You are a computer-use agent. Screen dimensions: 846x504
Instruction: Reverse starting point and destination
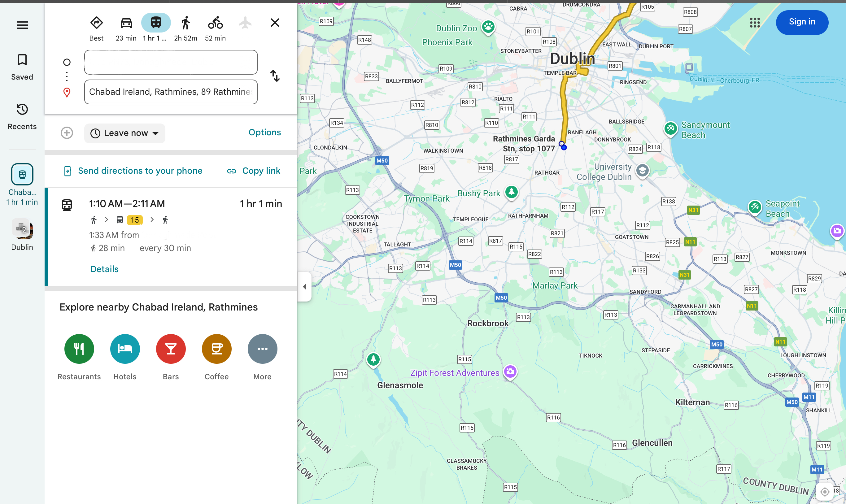pos(275,76)
